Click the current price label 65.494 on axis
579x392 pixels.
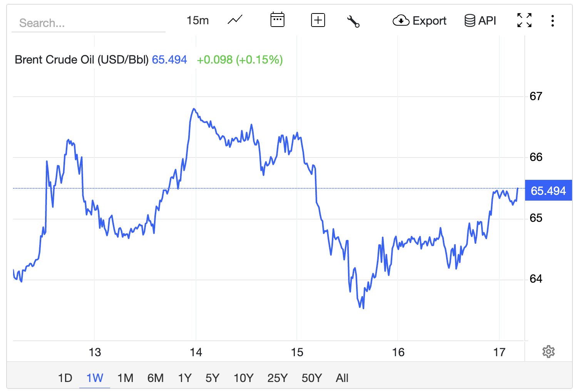tap(548, 191)
